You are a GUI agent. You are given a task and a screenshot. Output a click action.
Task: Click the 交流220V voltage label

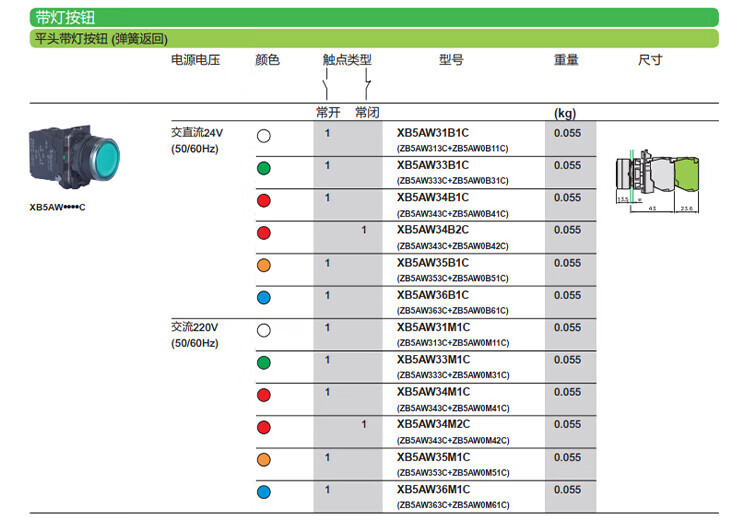coord(195,327)
